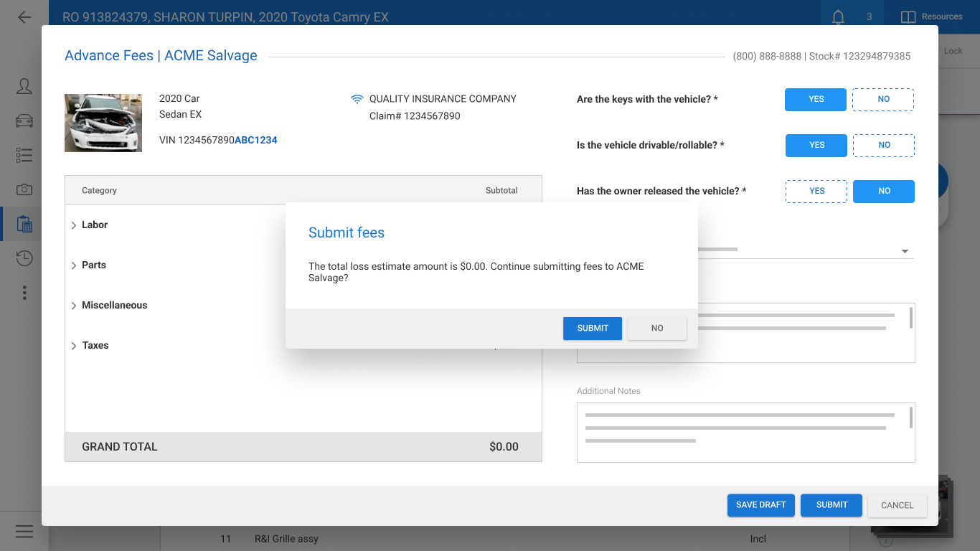Open the hamburger menu icon
This screenshot has height=551, width=980.
click(24, 531)
